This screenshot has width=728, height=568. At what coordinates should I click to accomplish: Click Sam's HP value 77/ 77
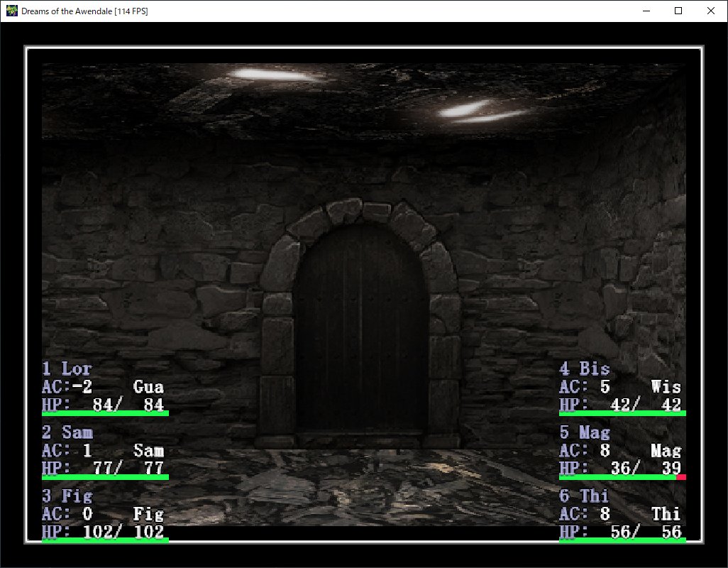128,468
